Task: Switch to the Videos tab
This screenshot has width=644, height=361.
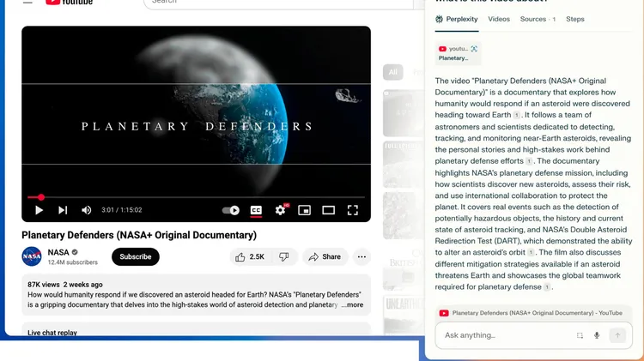Action: point(499,19)
